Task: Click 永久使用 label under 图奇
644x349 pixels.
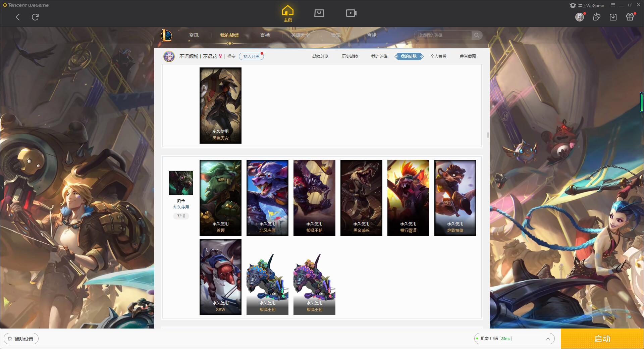Action: tap(181, 207)
